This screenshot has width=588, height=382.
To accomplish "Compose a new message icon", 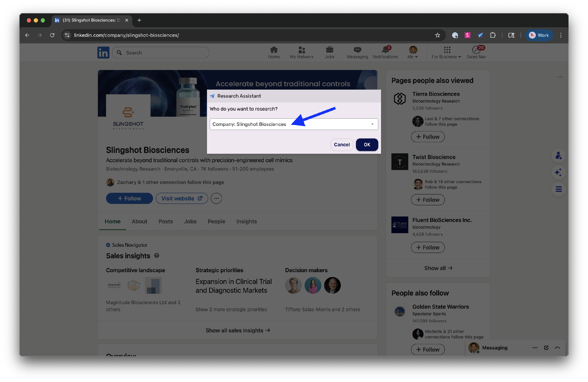I will (546, 347).
